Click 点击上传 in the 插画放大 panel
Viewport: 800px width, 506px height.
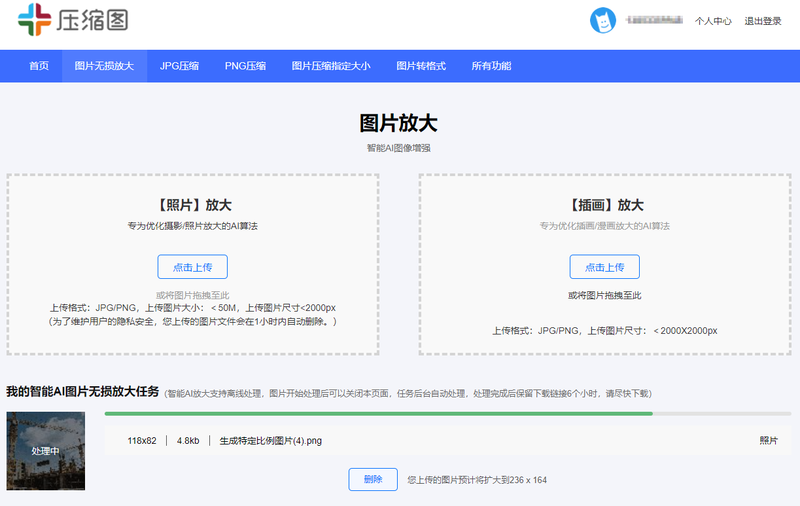click(604, 267)
